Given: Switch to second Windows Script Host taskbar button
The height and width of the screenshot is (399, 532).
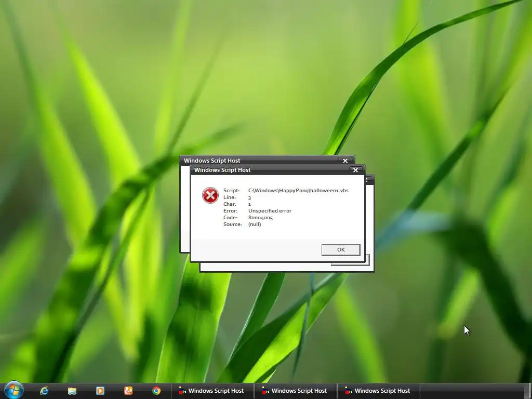Looking at the screenshot, I should click(296, 391).
